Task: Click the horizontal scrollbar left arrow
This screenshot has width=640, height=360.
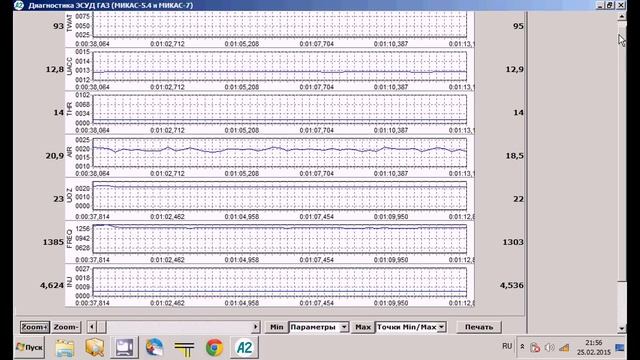Action: [92, 327]
